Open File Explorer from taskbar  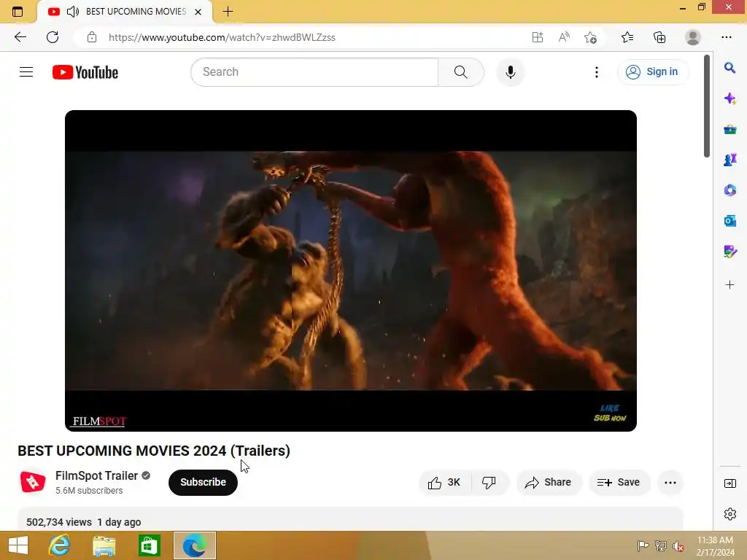tap(104, 545)
